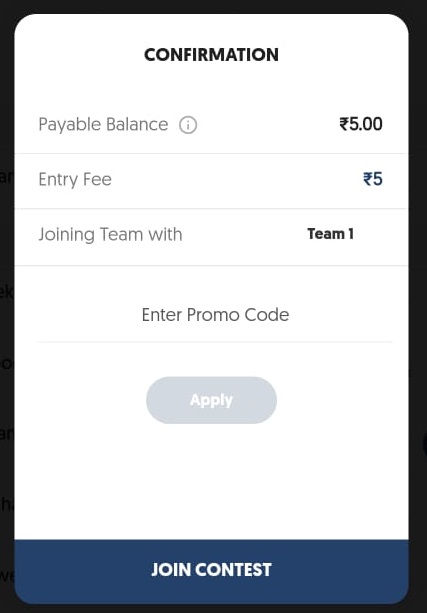Click the Entry Fee label

pyautogui.click(x=75, y=180)
